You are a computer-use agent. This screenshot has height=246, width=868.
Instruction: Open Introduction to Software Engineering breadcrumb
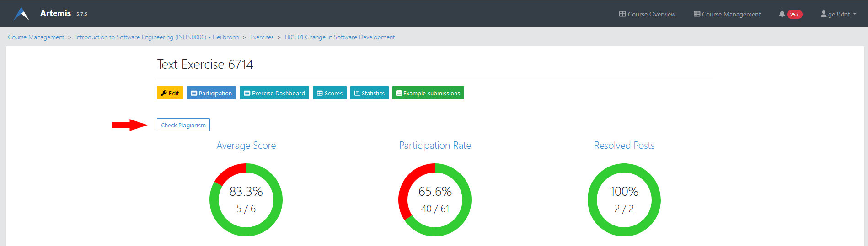point(157,37)
